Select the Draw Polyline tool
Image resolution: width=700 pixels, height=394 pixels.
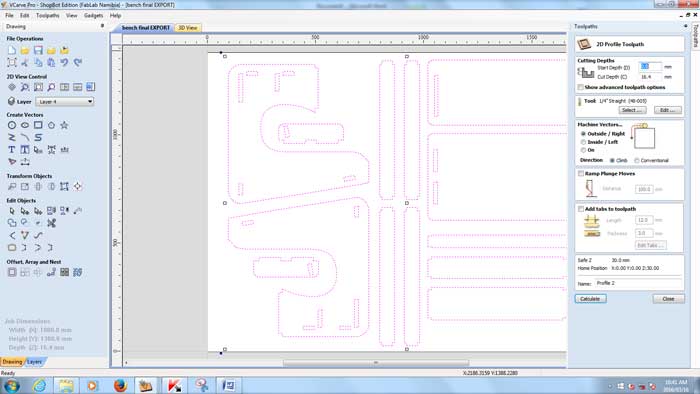click(12, 137)
